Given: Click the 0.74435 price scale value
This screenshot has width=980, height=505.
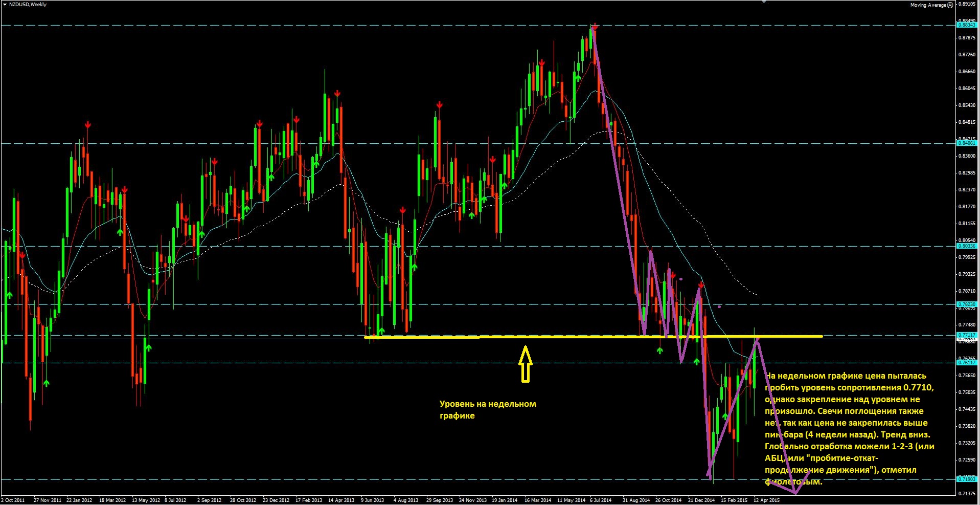Looking at the screenshot, I should pyautogui.click(x=967, y=409).
